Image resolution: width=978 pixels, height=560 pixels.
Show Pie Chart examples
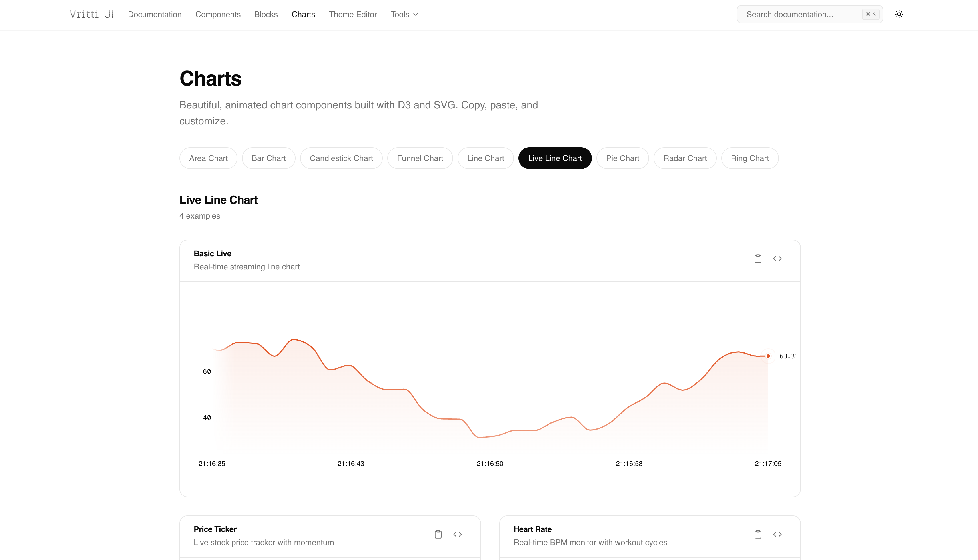point(622,158)
